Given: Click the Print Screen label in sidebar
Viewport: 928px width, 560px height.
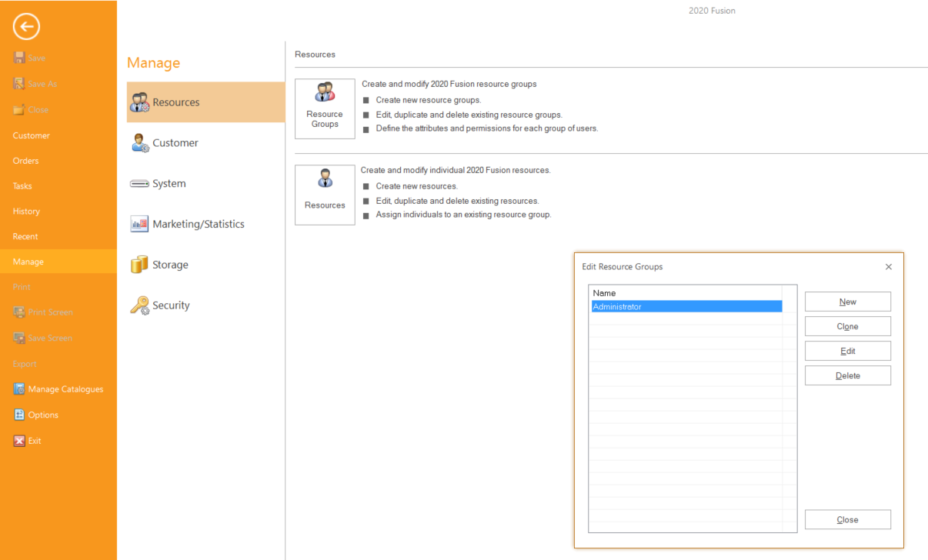Looking at the screenshot, I should coord(51,312).
